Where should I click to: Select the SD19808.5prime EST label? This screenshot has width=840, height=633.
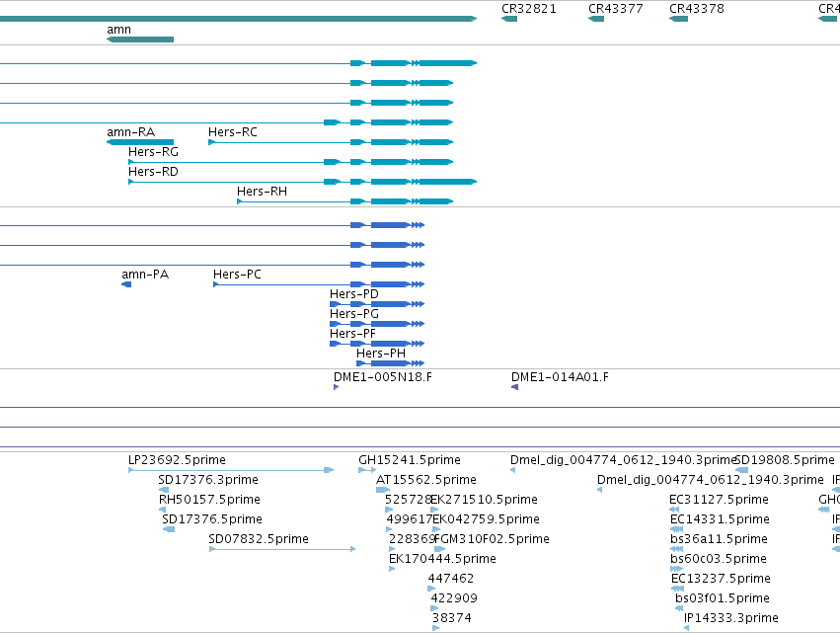785,460
